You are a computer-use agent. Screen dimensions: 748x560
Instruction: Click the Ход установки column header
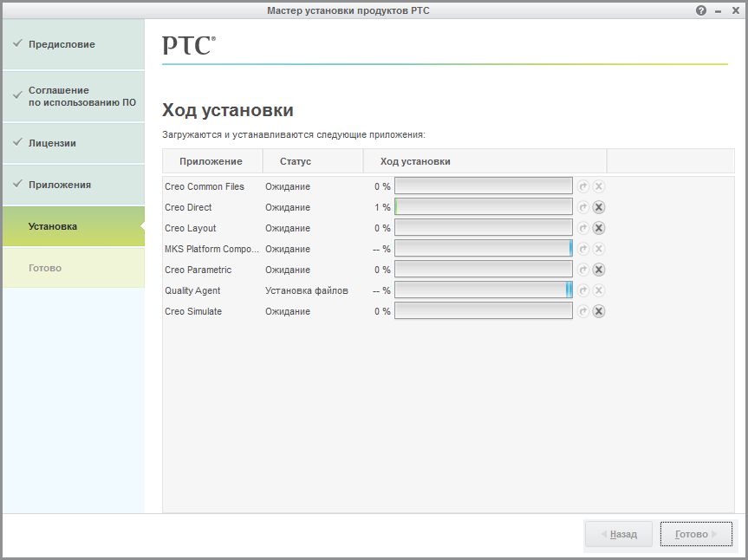click(x=485, y=161)
